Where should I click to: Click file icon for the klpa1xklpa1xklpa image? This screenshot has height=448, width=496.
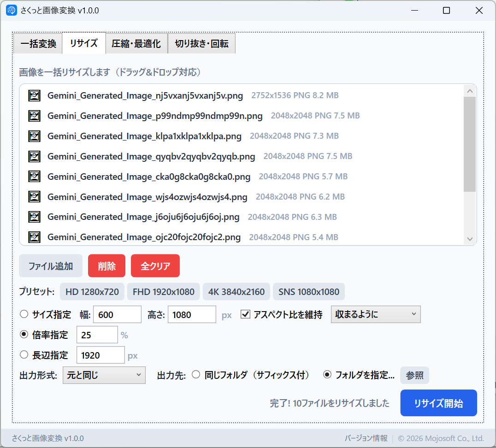click(x=35, y=136)
